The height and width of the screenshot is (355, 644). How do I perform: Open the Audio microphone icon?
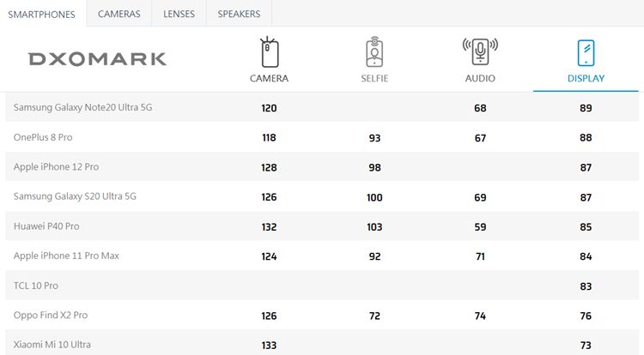480,51
